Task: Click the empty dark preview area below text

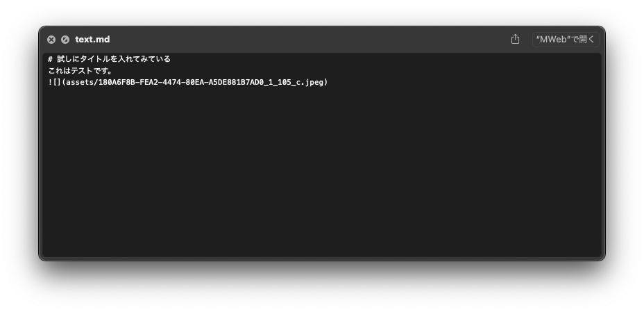Action: pyautogui.click(x=322, y=172)
